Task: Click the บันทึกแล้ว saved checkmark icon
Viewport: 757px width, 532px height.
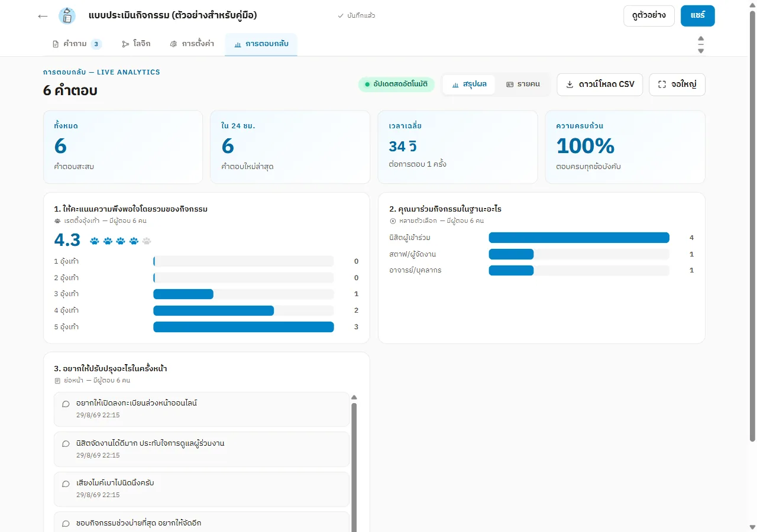Action: coord(341,15)
